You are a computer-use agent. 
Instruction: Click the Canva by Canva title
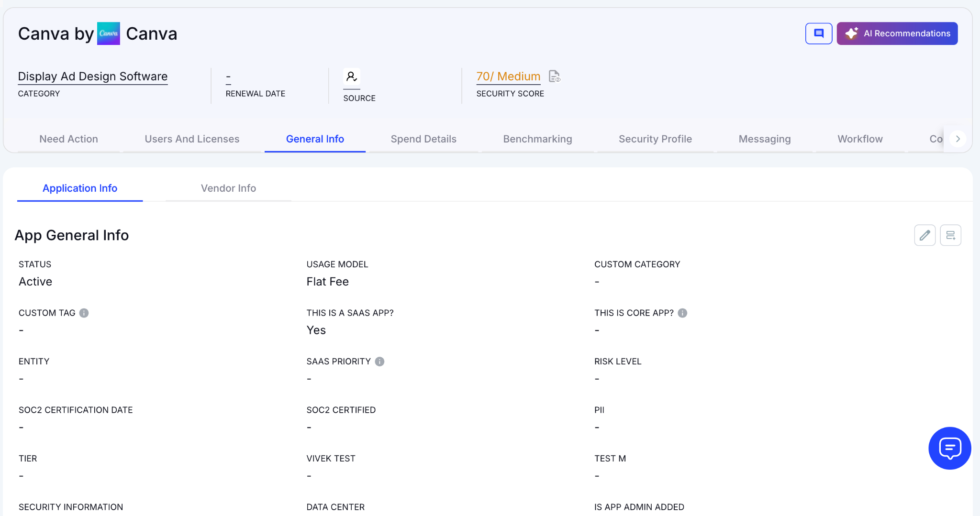pos(98,34)
